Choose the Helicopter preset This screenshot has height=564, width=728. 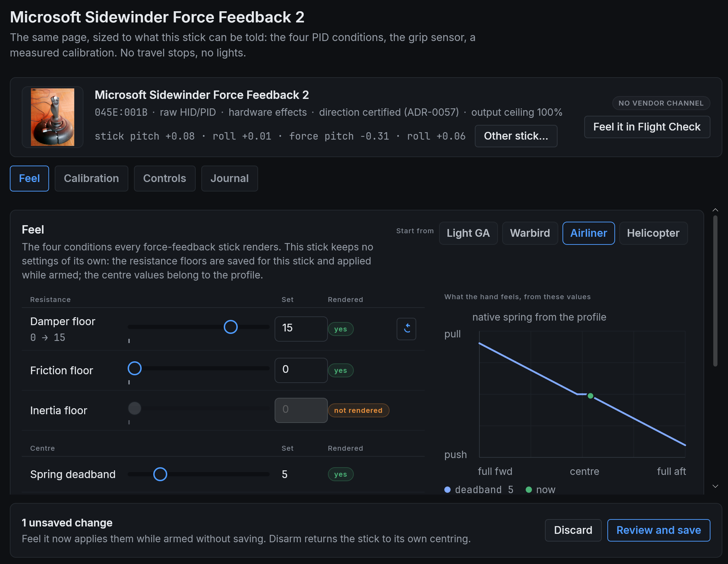[x=653, y=233]
